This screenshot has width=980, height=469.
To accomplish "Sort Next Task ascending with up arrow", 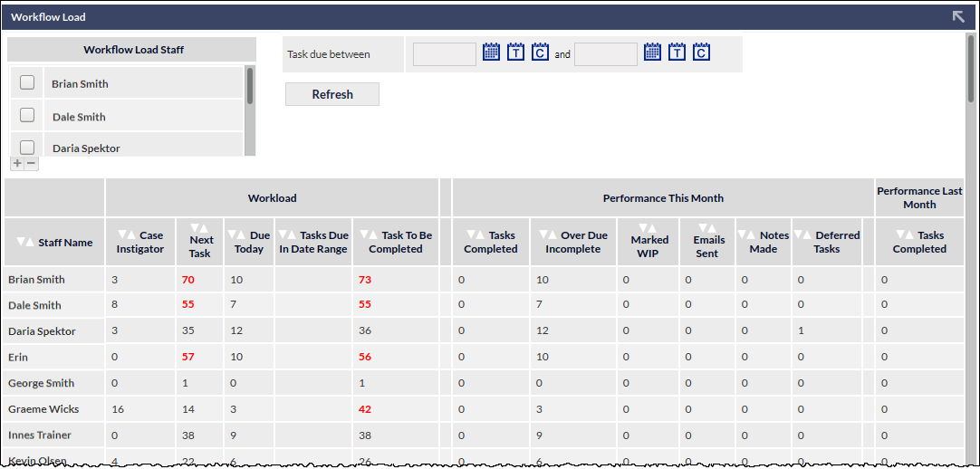I will pyautogui.click(x=205, y=228).
